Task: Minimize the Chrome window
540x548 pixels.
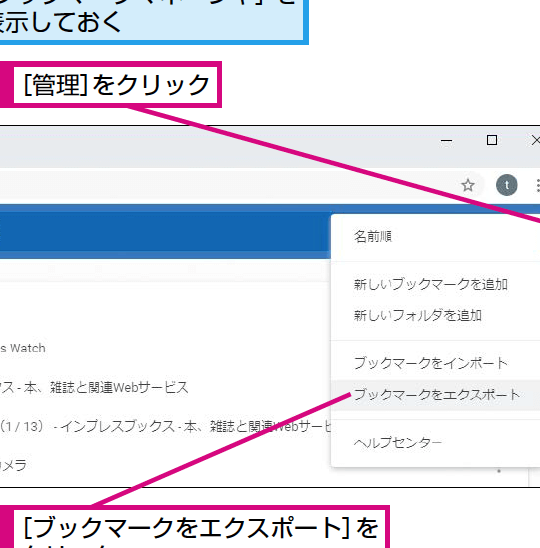Action: coord(446,140)
